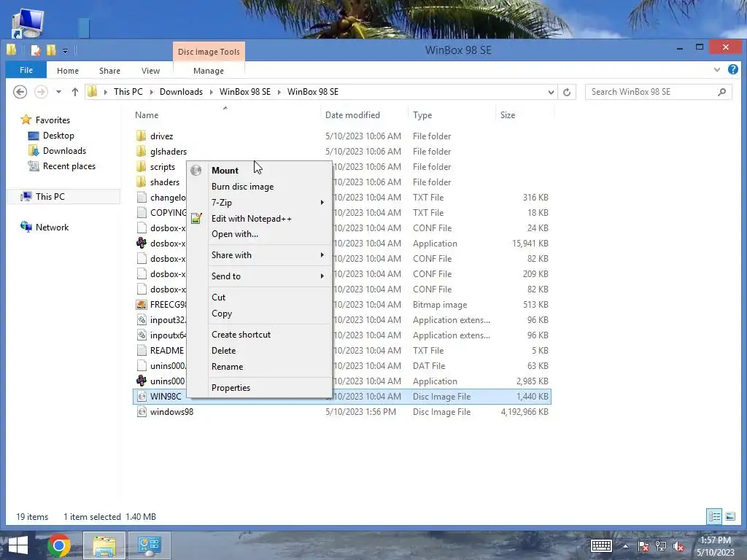Switch to large icons view

click(x=729, y=516)
